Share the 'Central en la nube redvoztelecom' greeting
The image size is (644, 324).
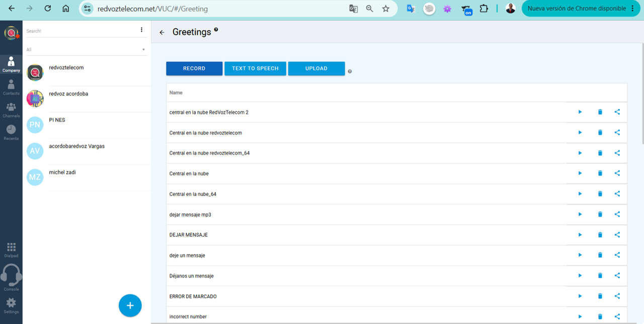click(x=617, y=133)
